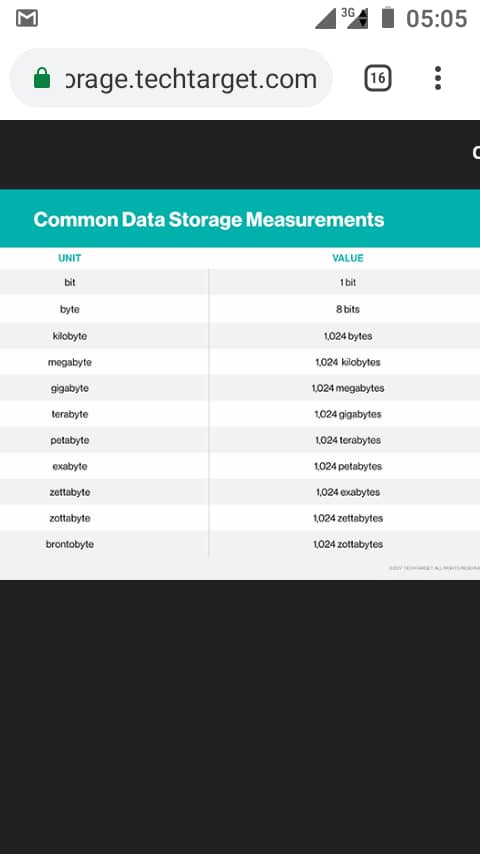Tap the 1,024 zettabytes value

point(348,518)
